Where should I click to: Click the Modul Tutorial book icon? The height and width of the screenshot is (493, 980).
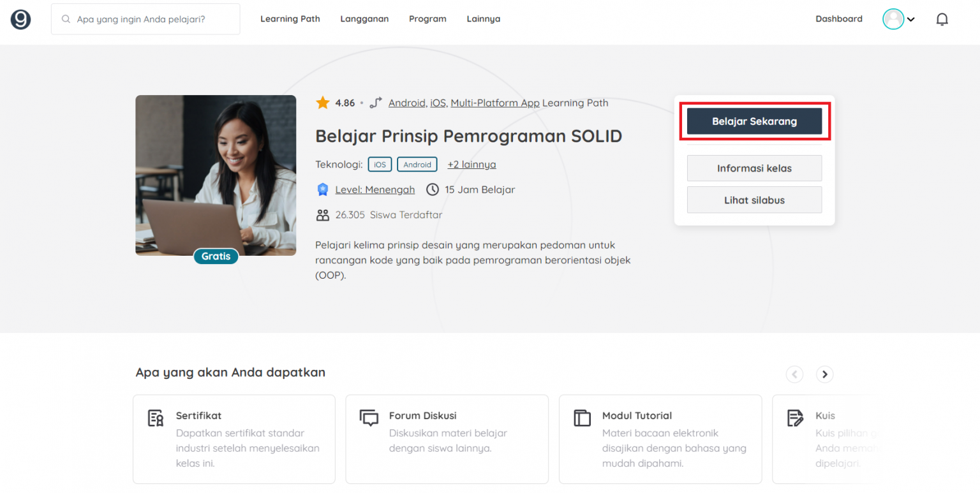pos(581,418)
